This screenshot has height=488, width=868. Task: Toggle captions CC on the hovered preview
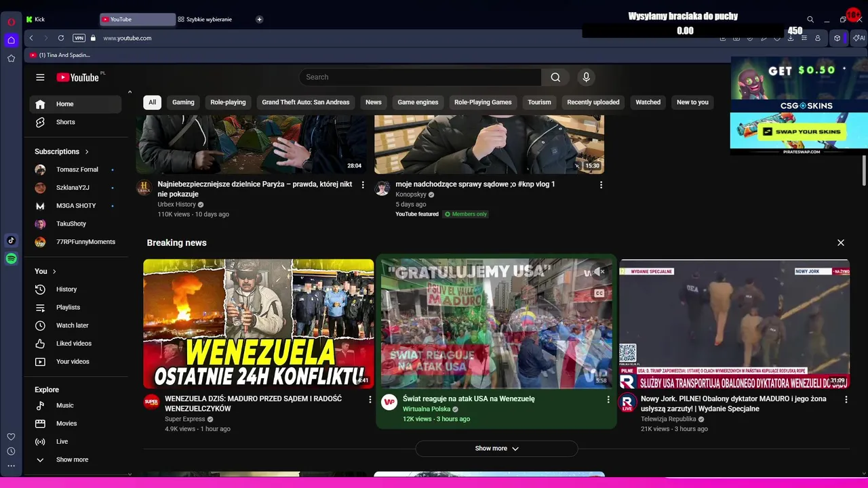point(599,293)
